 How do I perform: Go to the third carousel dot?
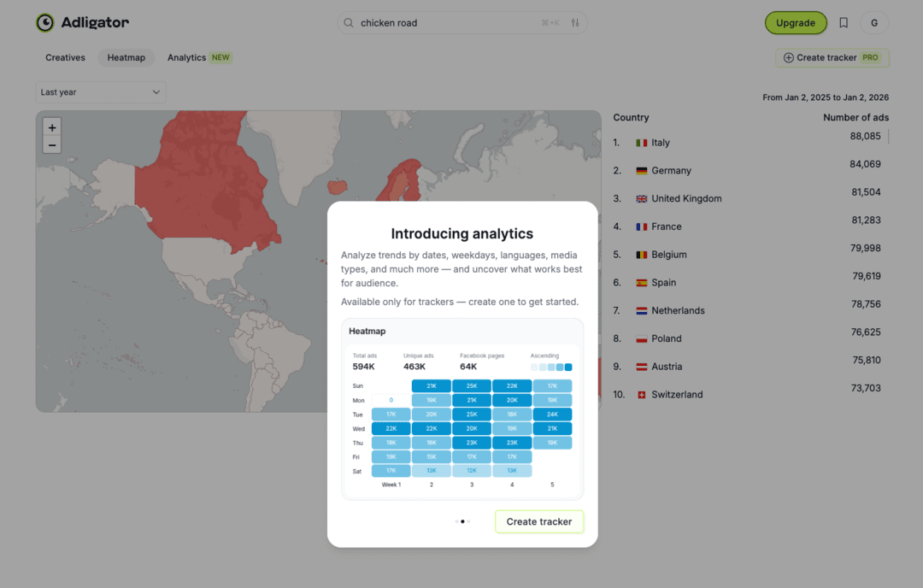click(x=469, y=521)
